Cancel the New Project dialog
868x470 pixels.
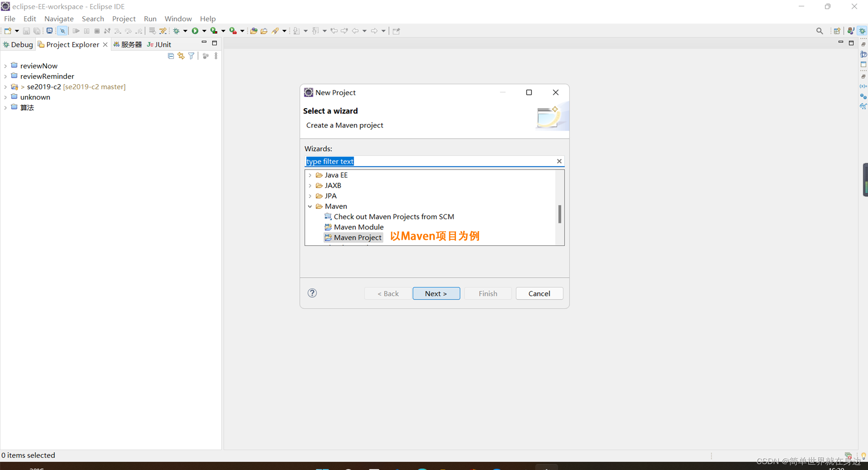point(539,293)
